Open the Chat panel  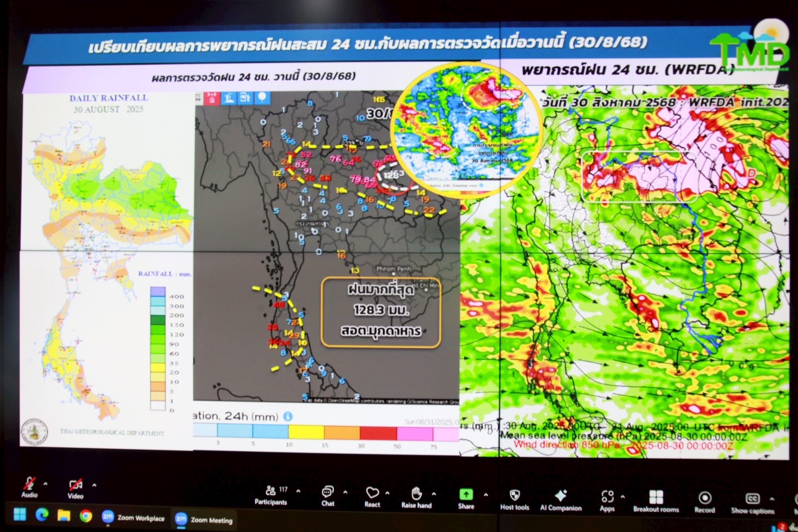pos(328,495)
